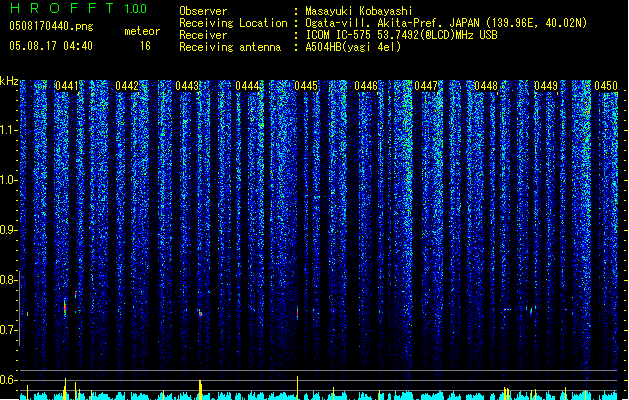Screen dimensions: 629x400
Task: Click the 0.8 kHz axis tick label
Action: (x=8, y=280)
